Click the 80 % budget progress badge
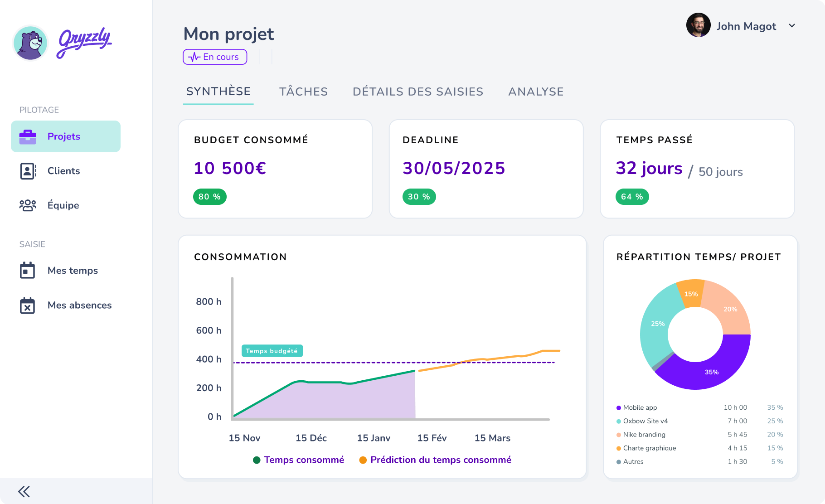Viewport: 825px width, 504px height. (209, 197)
